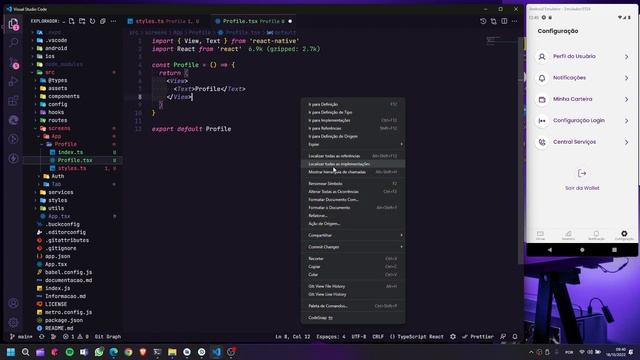Open the Explorer view in the activity bar
The width and height of the screenshot is (640, 360).
13,24
